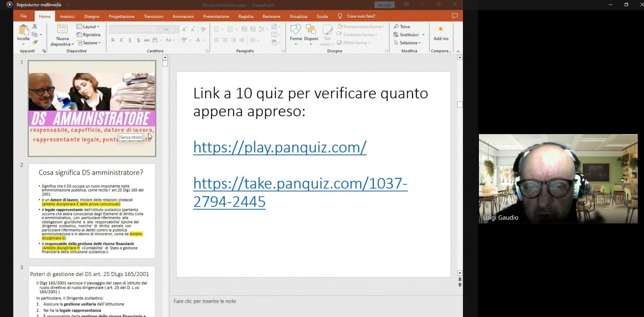Pick the text highlight color swatch
Screen dimensions: 644x317
[x=185, y=40]
